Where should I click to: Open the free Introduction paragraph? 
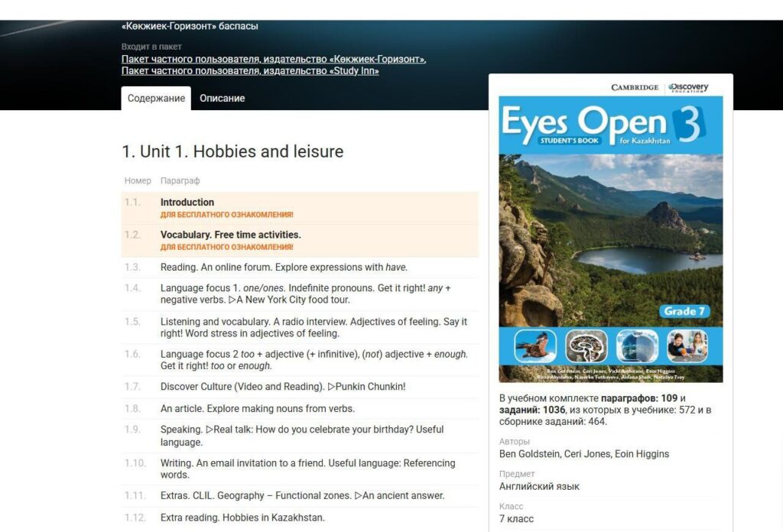point(187,203)
